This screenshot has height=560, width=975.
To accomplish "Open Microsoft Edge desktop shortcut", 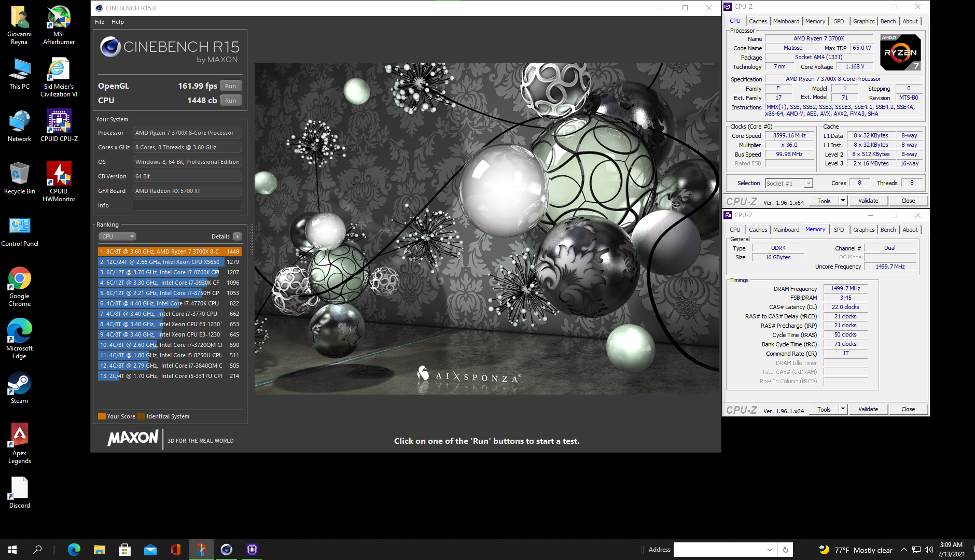I will [x=19, y=339].
